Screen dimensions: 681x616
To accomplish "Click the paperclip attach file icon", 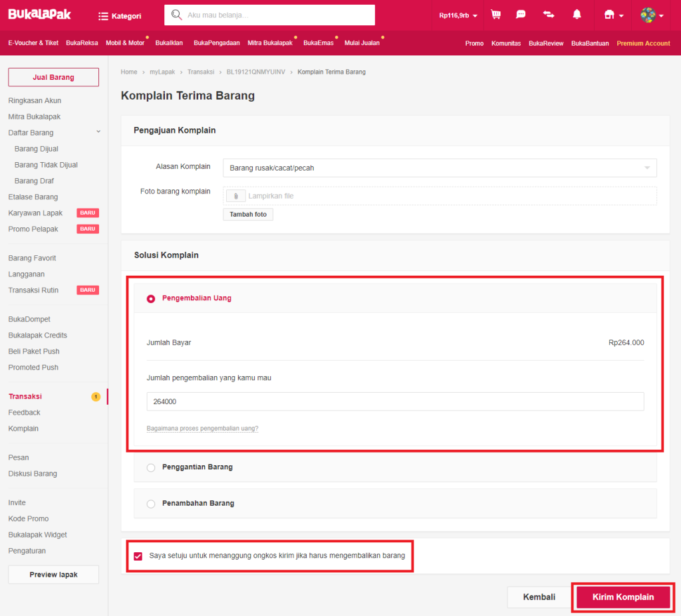I will [236, 196].
